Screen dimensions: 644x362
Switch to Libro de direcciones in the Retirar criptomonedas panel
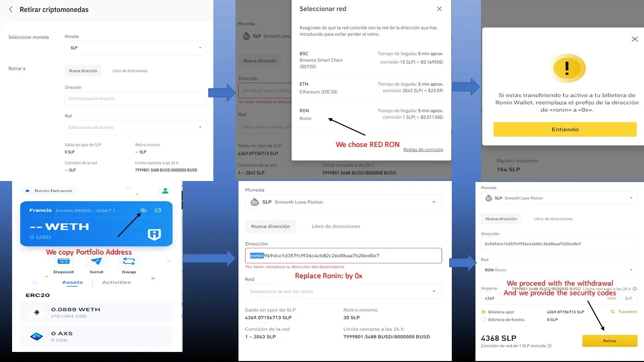click(x=130, y=71)
